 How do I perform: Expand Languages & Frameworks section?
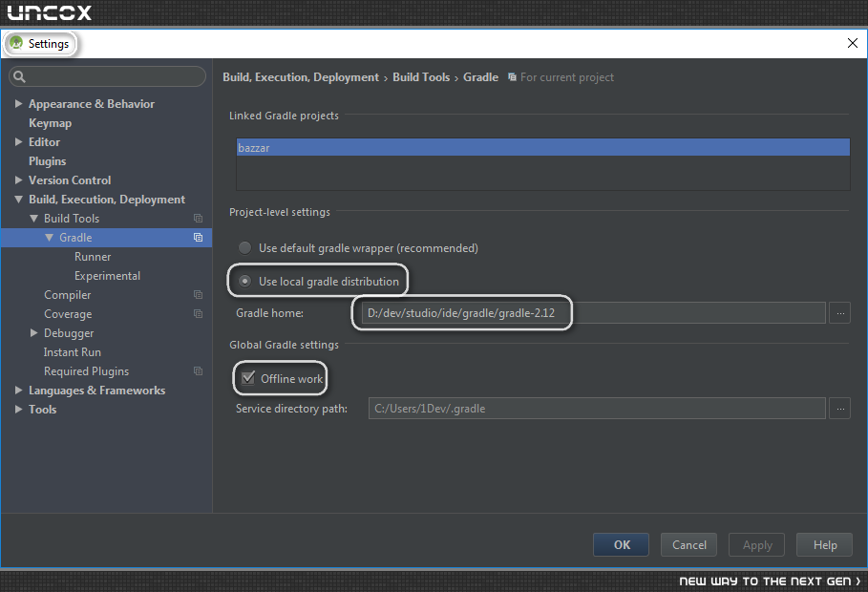coord(18,391)
